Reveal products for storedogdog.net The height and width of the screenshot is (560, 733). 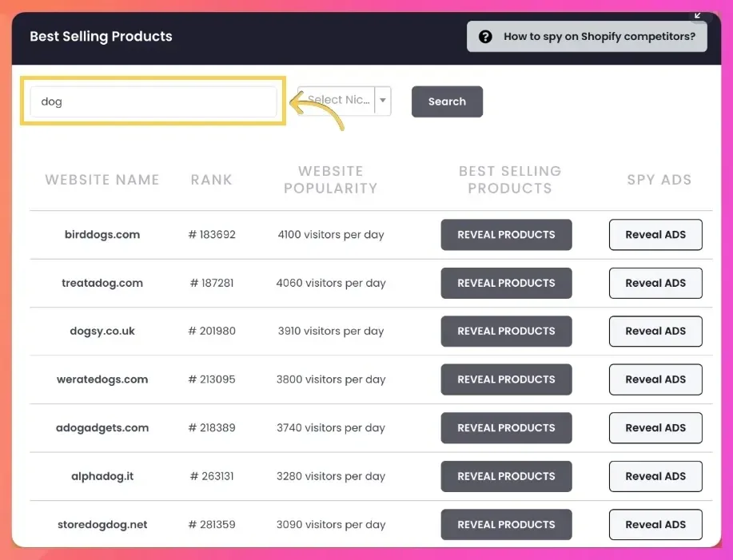pyautogui.click(x=506, y=525)
